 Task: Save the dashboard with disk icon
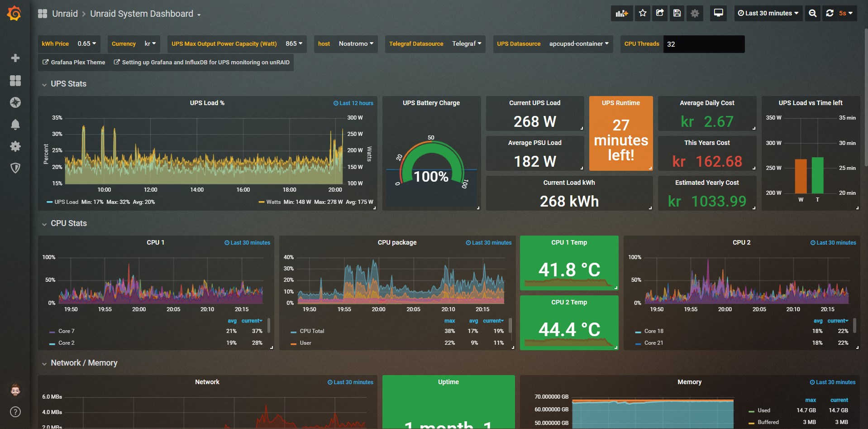tap(677, 13)
